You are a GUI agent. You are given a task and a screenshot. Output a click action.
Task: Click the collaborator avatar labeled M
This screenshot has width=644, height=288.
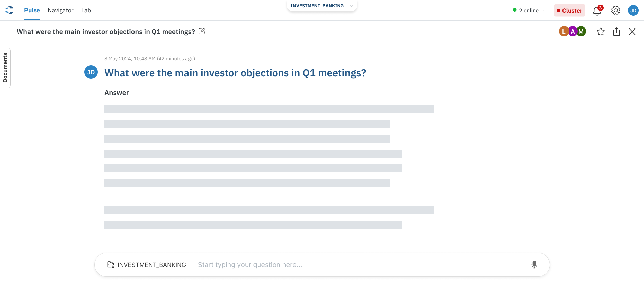581,31
